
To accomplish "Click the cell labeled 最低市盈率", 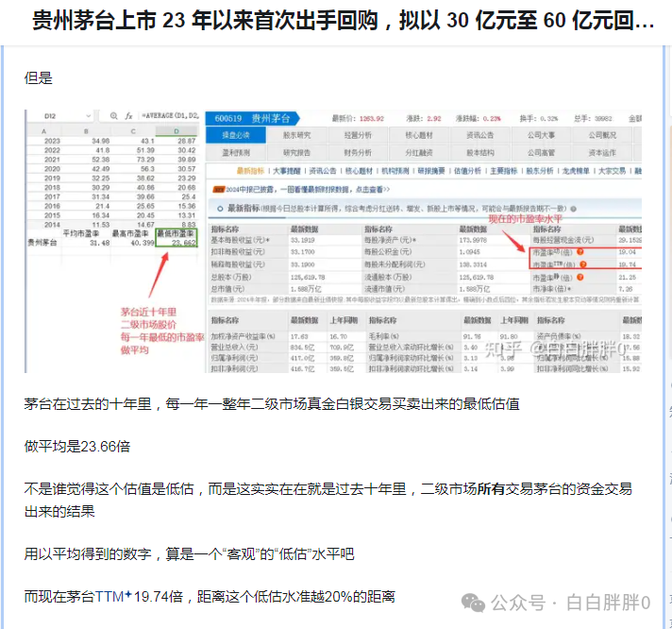I will coord(176,233).
